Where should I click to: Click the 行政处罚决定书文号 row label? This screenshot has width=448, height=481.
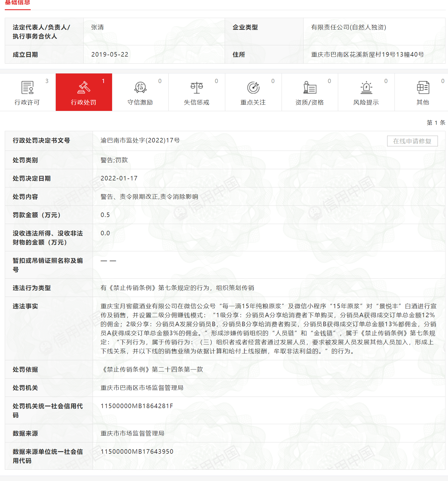click(x=41, y=140)
